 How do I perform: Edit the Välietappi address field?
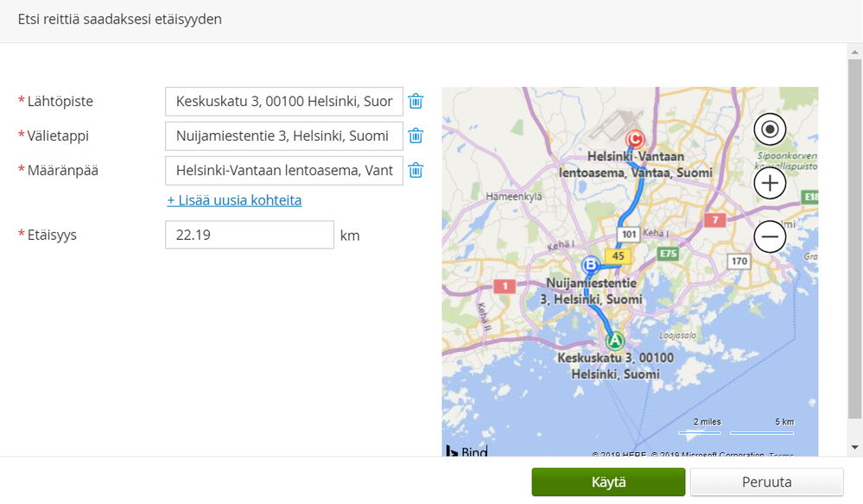click(283, 135)
